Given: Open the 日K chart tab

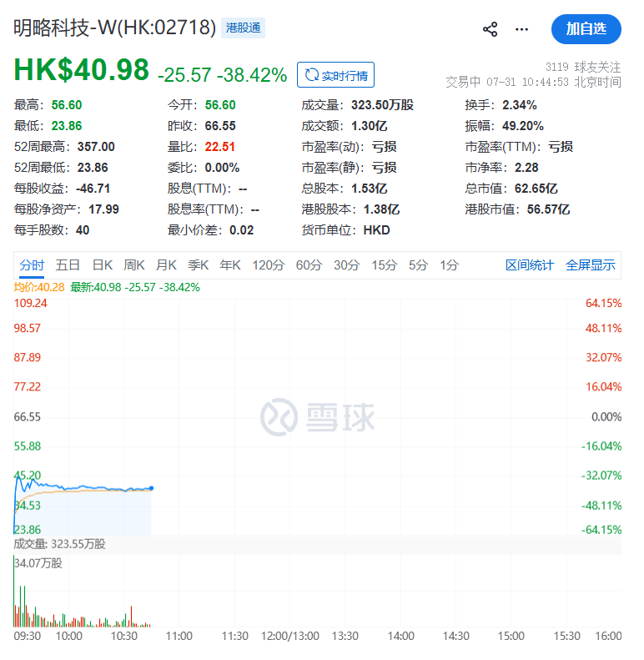Looking at the screenshot, I should tap(103, 265).
